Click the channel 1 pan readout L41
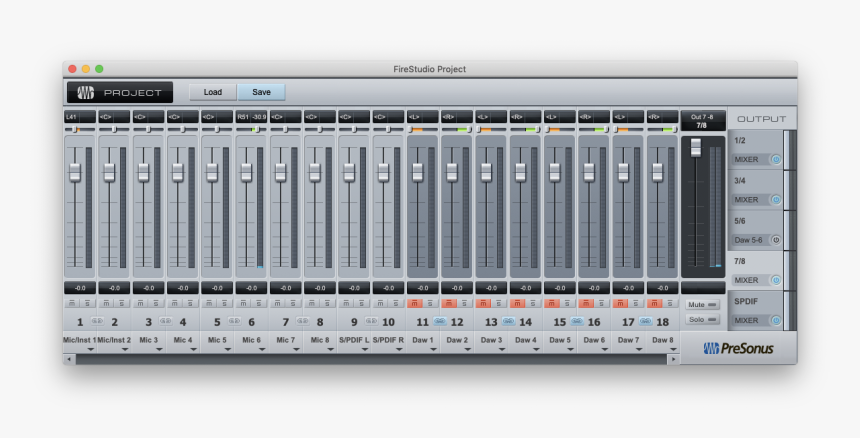Image resolution: width=860 pixels, height=438 pixels. (80, 117)
